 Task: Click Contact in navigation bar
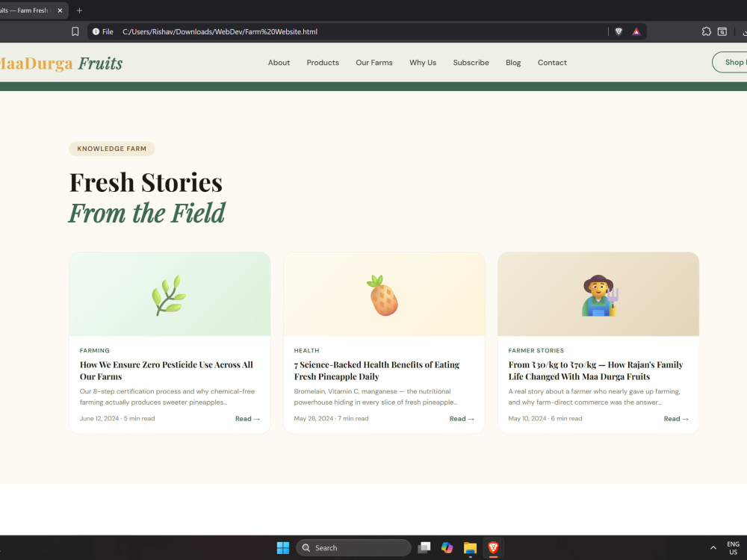pos(552,63)
